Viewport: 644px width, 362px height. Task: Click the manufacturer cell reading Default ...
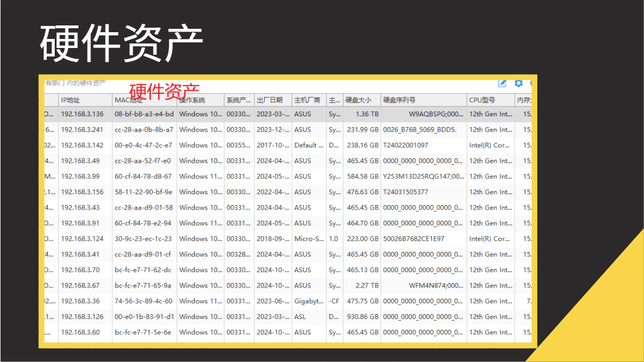point(309,145)
